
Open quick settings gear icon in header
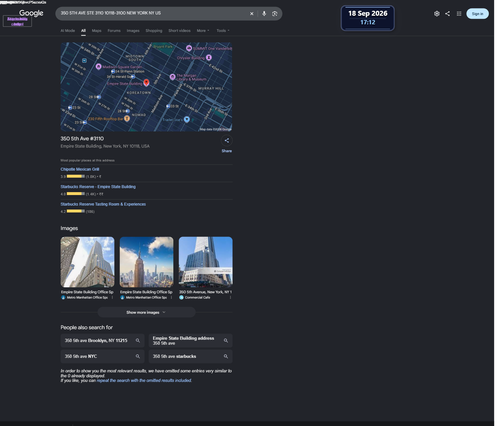pyautogui.click(x=437, y=14)
